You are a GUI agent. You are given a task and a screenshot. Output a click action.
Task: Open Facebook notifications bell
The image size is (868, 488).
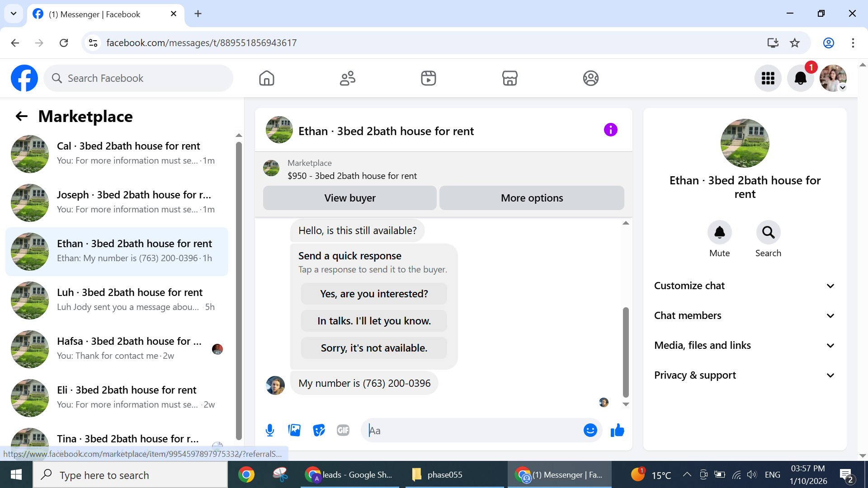pos(800,78)
